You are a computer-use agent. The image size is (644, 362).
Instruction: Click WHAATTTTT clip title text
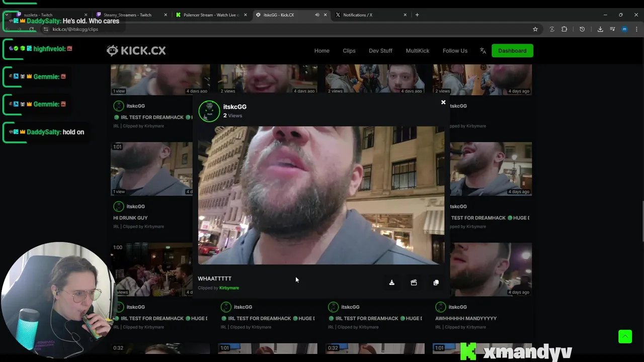(214, 279)
